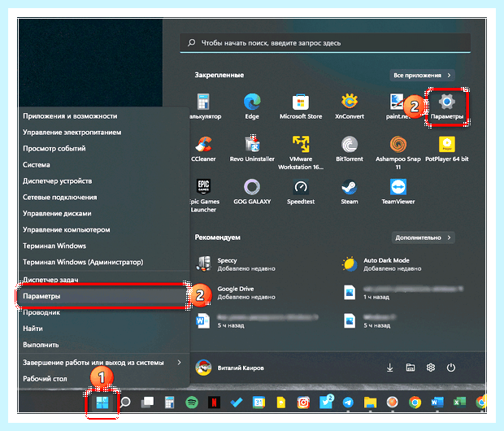Open the calendar icon in taskbar

click(x=259, y=402)
